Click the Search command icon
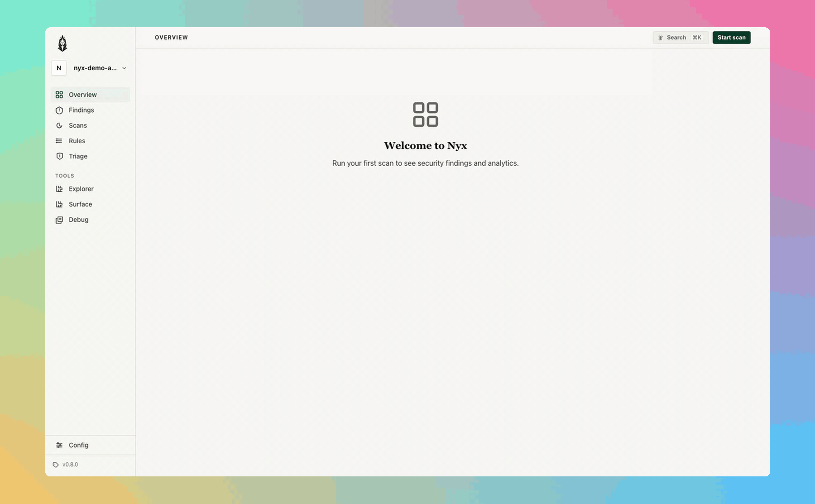This screenshot has height=504, width=815. 661,38
